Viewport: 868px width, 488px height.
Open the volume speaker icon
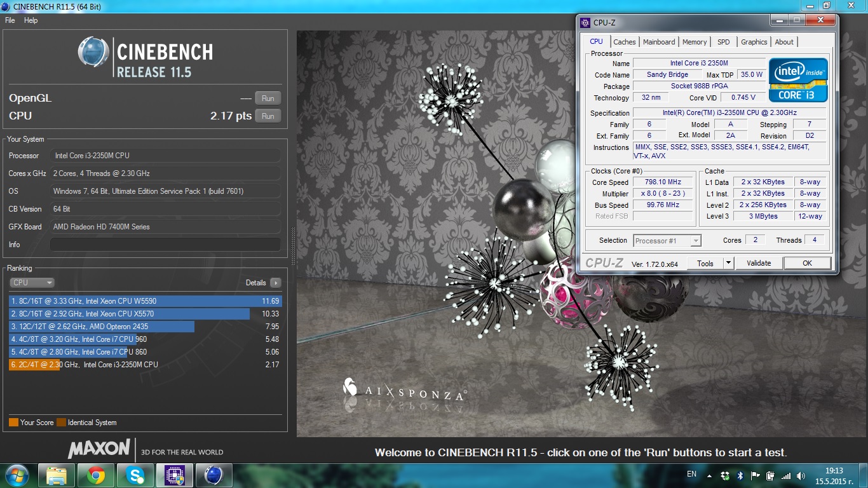click(x=801, y=475)
